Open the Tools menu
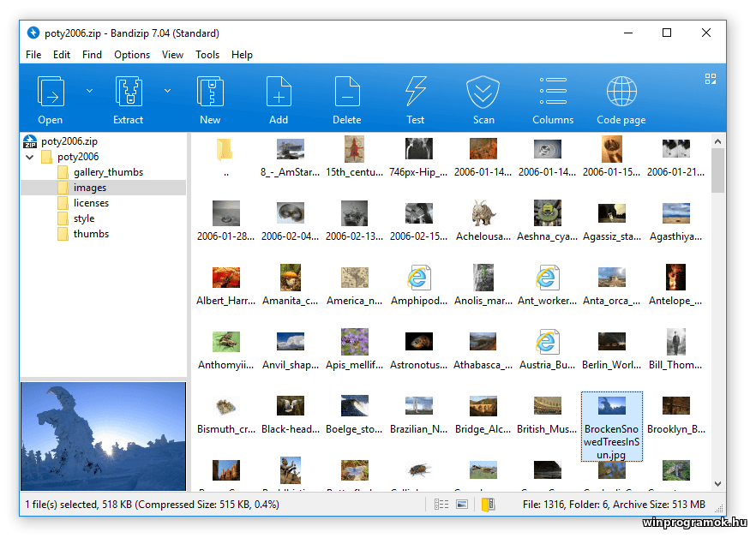 coord(207,55)
